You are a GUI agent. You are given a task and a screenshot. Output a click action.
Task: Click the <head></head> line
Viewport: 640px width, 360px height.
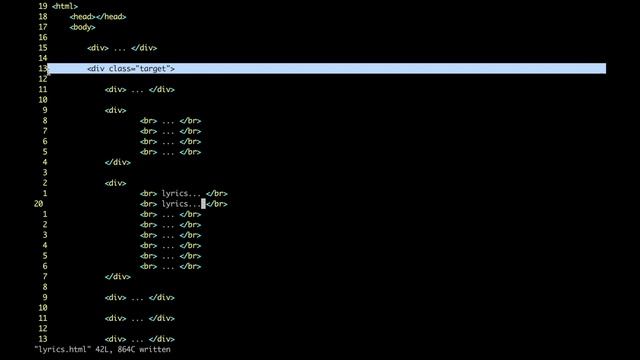point(98,17)
